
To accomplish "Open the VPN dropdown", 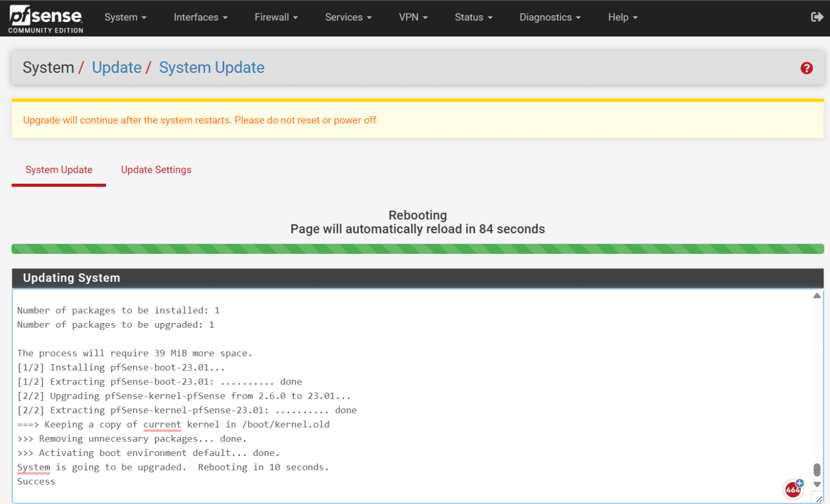I will click(x=413, y=17).
